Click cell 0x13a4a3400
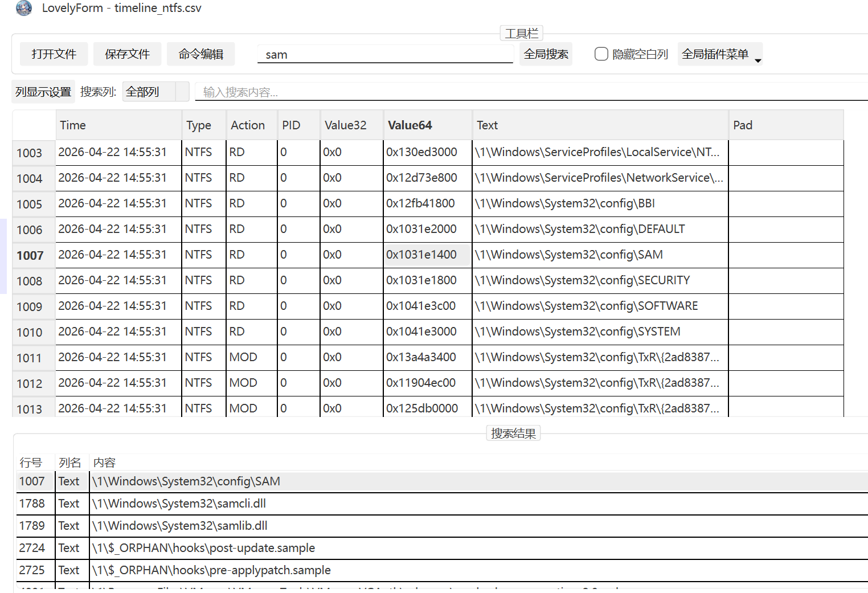868x593 pixels. pyautogui.click(x=428, y=357)
